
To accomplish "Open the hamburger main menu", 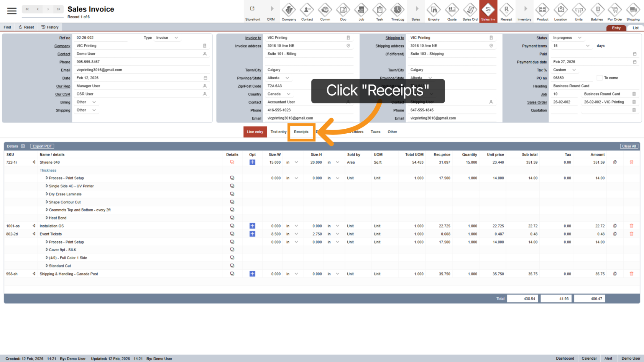I will pyautogui.click(x=12, y=11).
